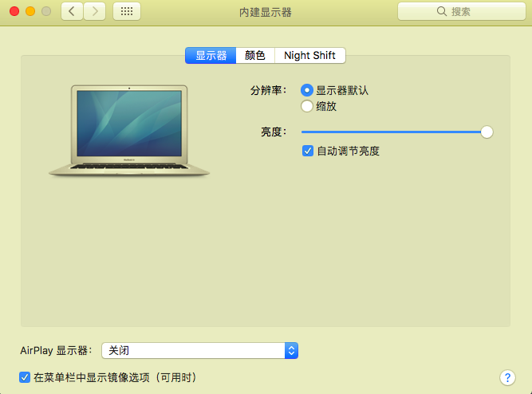Click the AirPlay 显示器 label text
The image size is (532, 394).
[x=56, y=350]
